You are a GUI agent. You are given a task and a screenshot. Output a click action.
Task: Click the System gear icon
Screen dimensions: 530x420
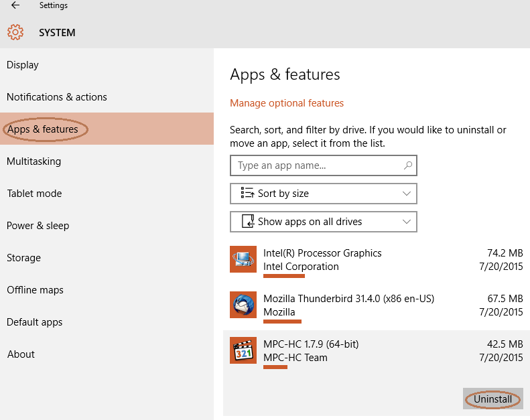15,32
